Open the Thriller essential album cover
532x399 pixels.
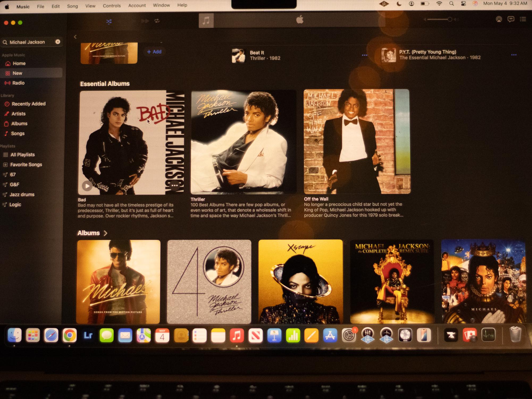coord(244,142)
